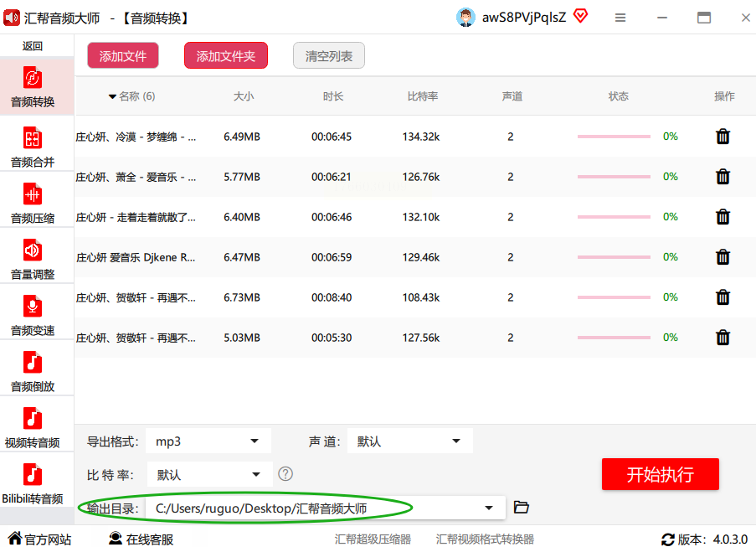Click the 声道 column header
Image resolution: width=756 pixels, height=547 pixels.
click(x=512, y=96)
